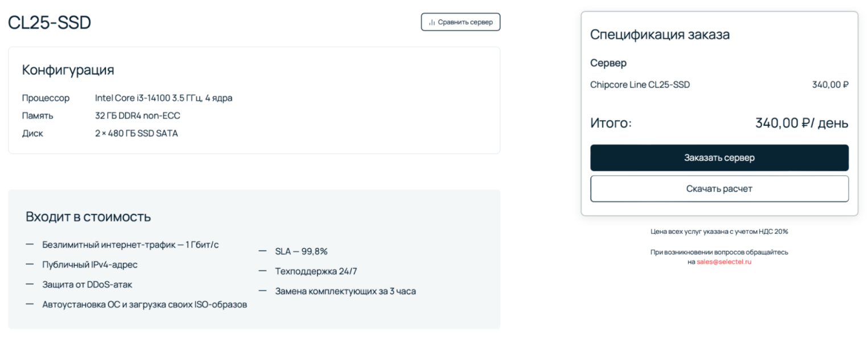Image resolution: width=868 pixels, height=338 pixels.
Task: Click the "Chipcore Line CL25-SSD" order line
Action: click(640, 85)
